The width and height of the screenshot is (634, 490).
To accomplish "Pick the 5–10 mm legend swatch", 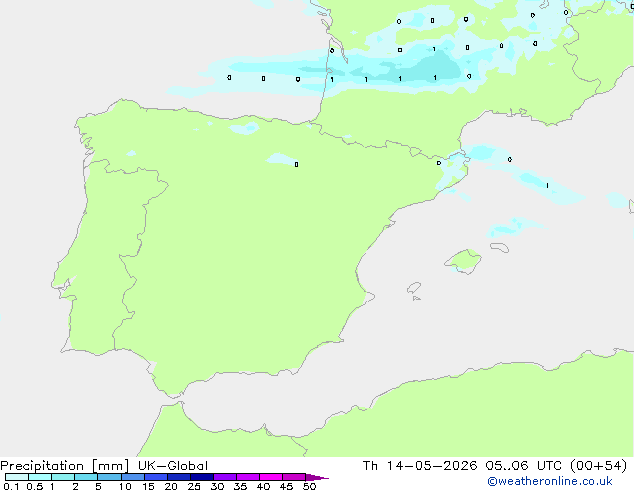I will click(x=109, y=477).
